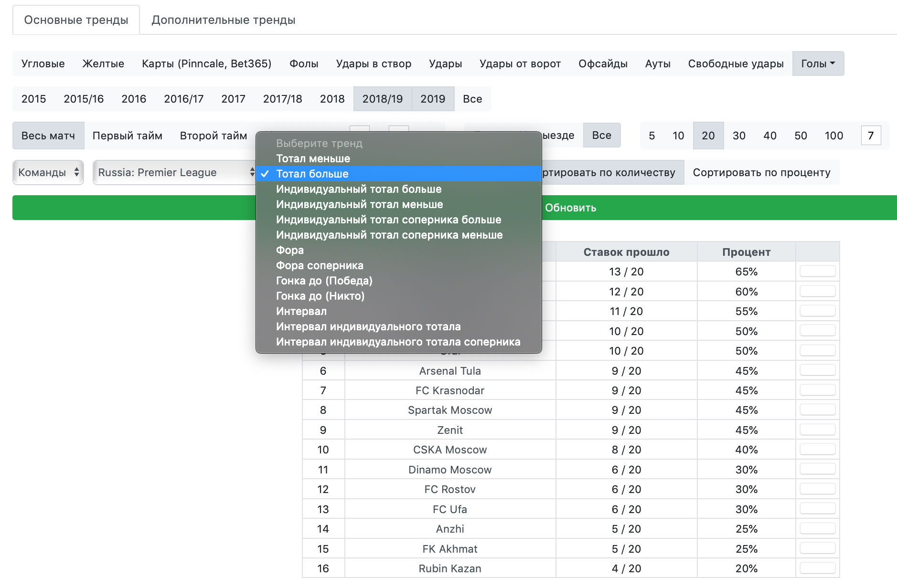Image resolution: width=897 pixels, height=588 pixels.
Task: Choose Второй тайм period
Action: point(214,136)
